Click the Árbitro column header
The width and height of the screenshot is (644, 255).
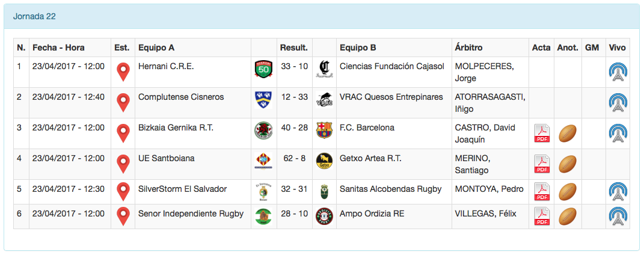point(469,48)
